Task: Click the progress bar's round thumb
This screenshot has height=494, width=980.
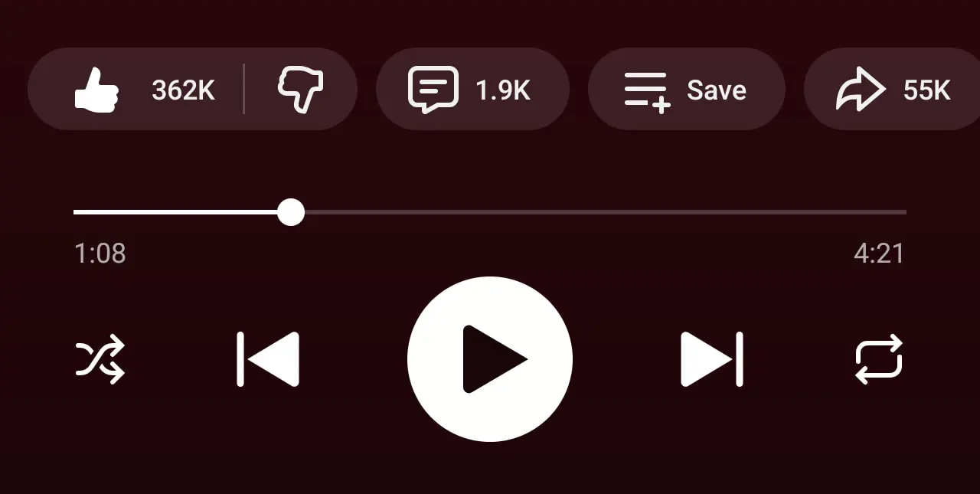Action: coord(291,212)
